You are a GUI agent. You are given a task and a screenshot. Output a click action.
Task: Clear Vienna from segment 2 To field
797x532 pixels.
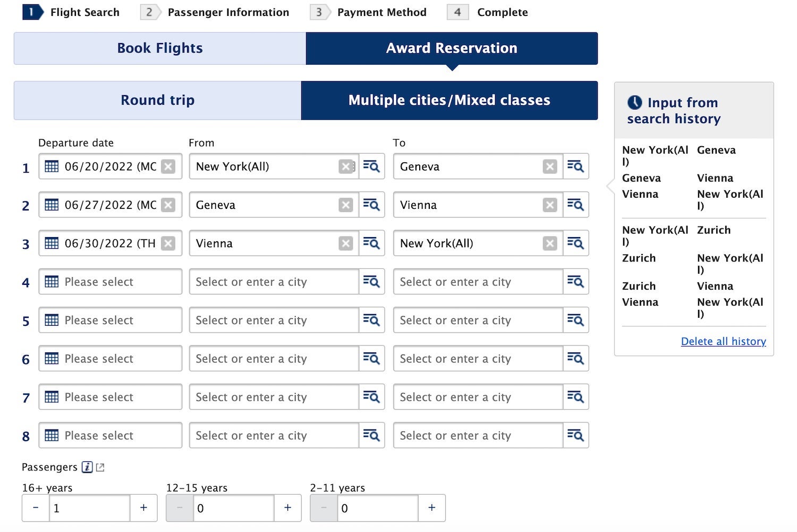549,205
